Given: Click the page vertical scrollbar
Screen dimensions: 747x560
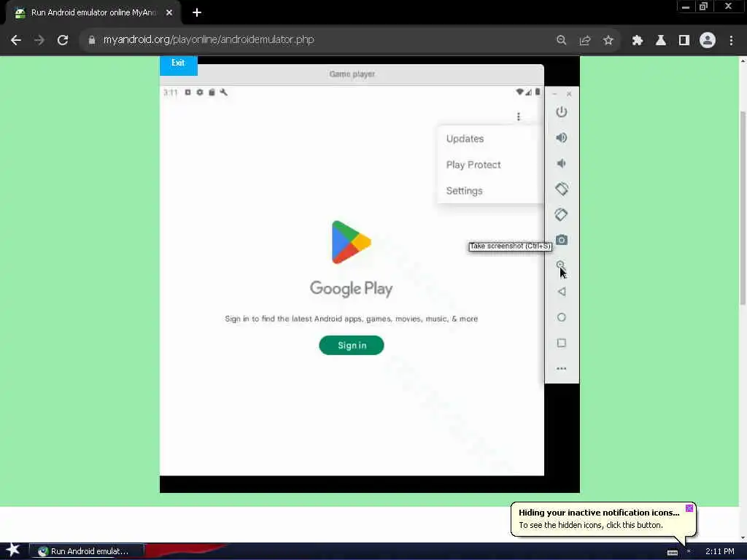Looking at the screenshot, I should click(742, 207).
